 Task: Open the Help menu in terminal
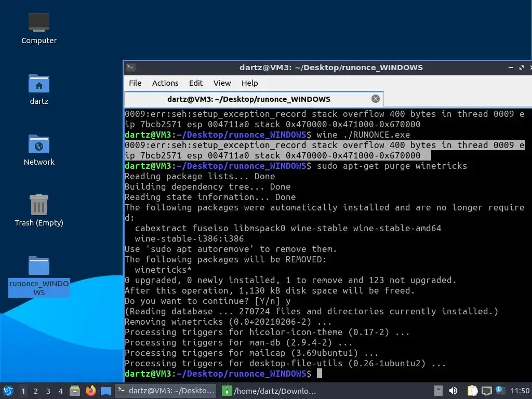250,83
